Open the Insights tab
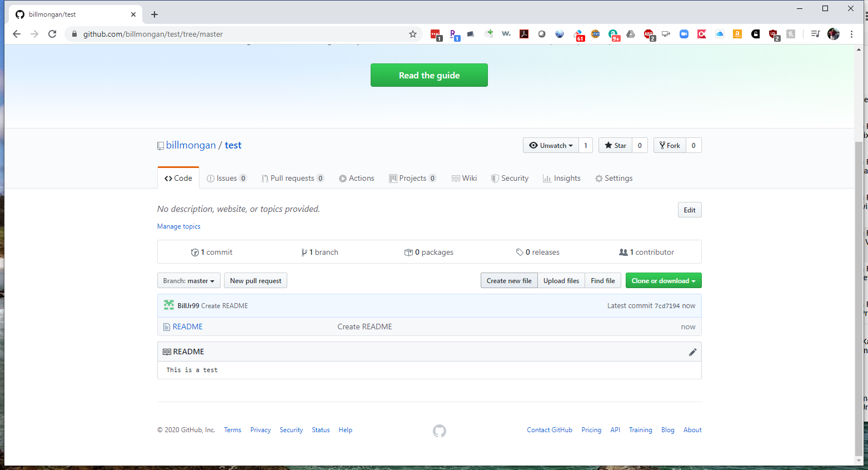Viewport: 868px width, 470px height. [562, 178]
